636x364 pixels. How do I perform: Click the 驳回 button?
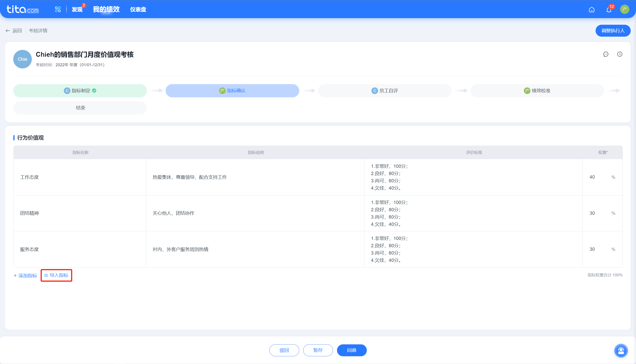(284, 350)
